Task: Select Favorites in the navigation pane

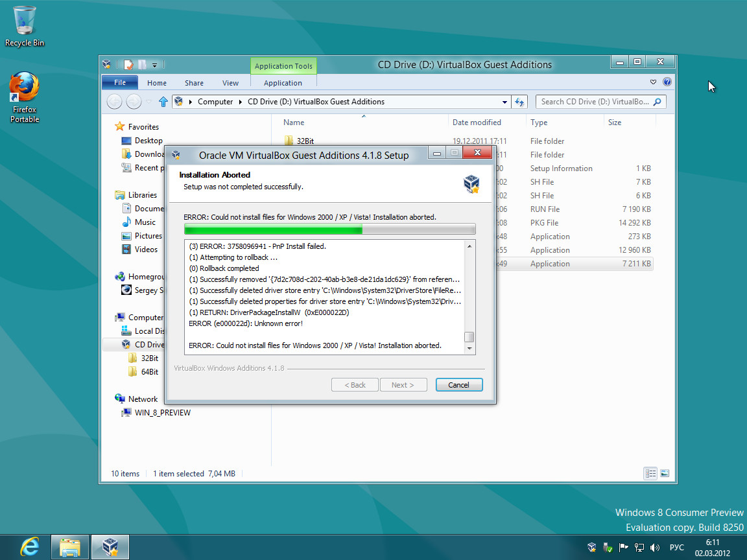Action: click(143, 126)
